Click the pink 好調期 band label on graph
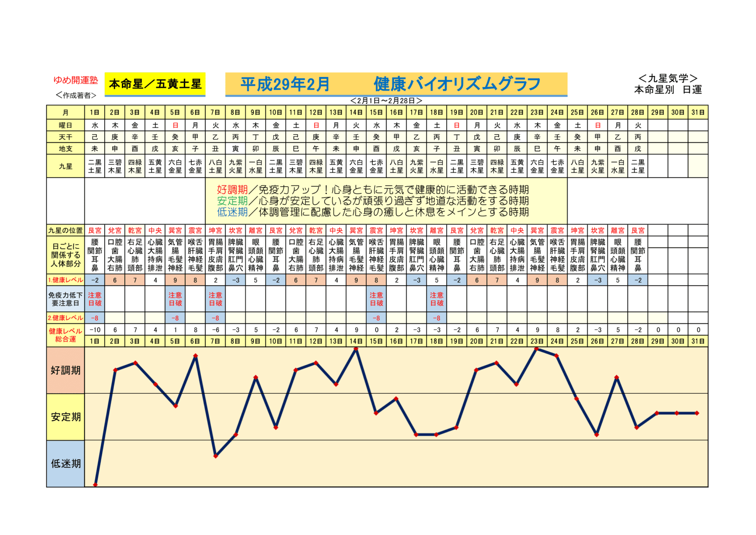The height and width of the screenshot is (535, 756). 66,370
